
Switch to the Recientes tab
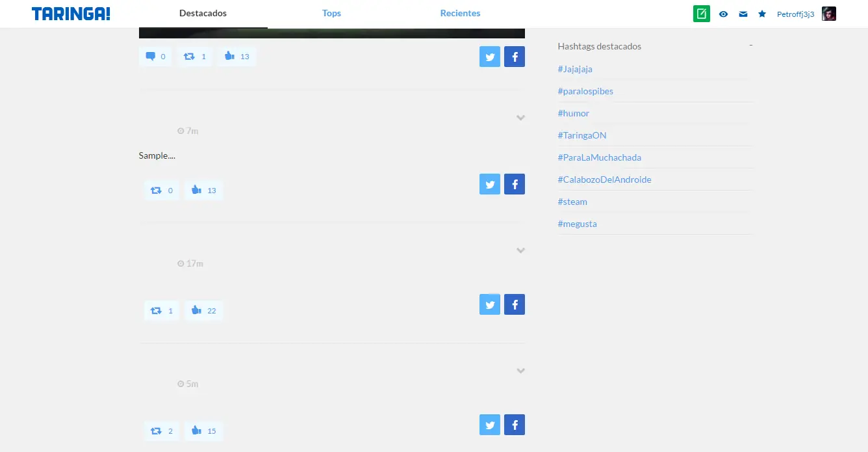pyautogui.click(x=460, y=14)
